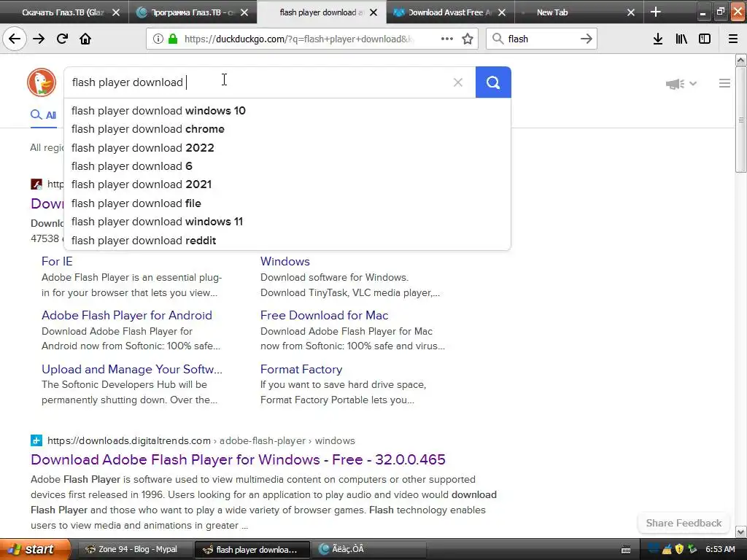
Task: Open a new tab with plus button
Action: tap(656, 12)
